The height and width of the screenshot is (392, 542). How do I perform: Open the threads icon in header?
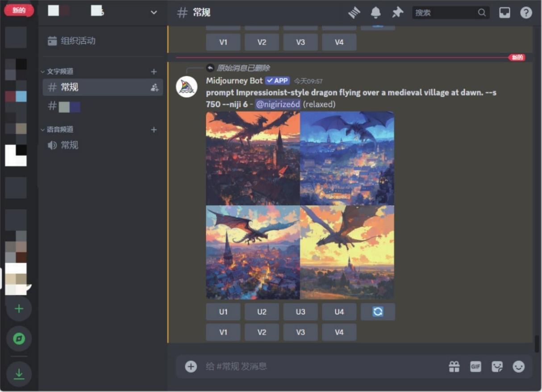354,12
